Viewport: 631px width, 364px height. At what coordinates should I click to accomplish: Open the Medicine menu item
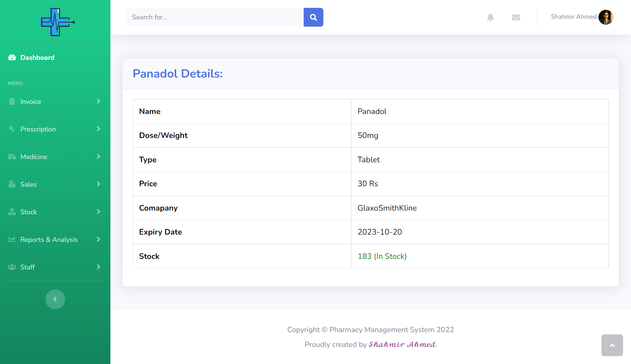pos(34,157)
